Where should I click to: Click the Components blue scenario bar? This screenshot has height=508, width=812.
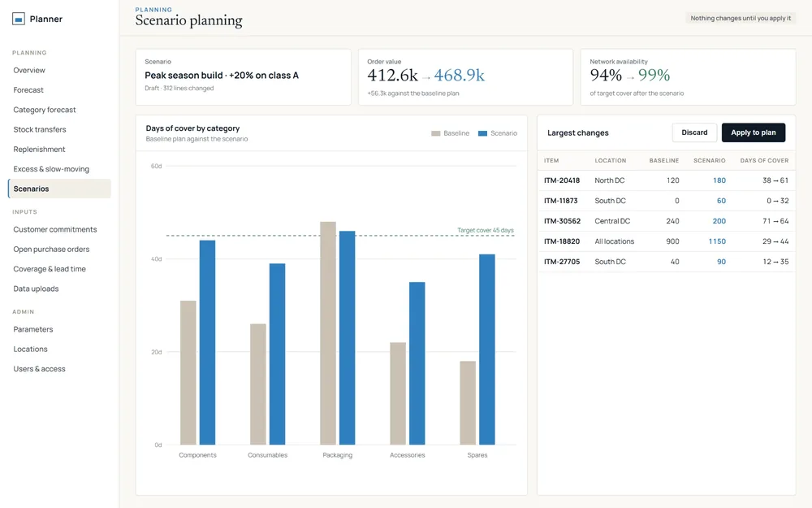[207, 343]
